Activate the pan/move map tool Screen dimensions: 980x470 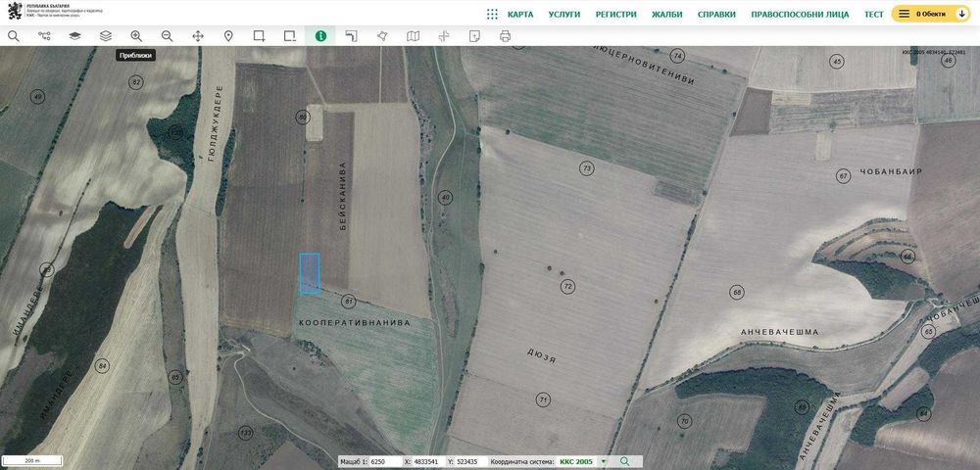(x=198, y=36)
